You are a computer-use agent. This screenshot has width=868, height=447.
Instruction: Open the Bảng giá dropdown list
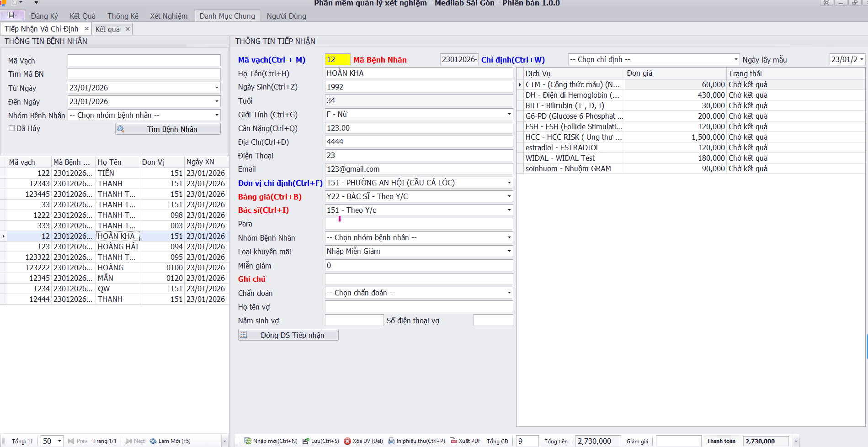point(509,196)
